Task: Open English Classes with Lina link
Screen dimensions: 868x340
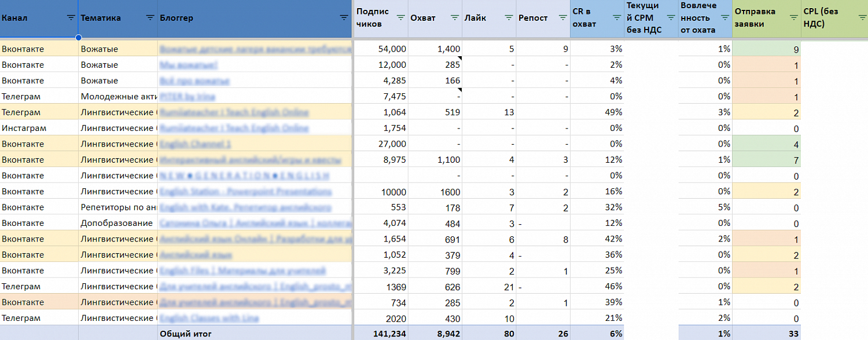Action: click(x=209, y=318)
